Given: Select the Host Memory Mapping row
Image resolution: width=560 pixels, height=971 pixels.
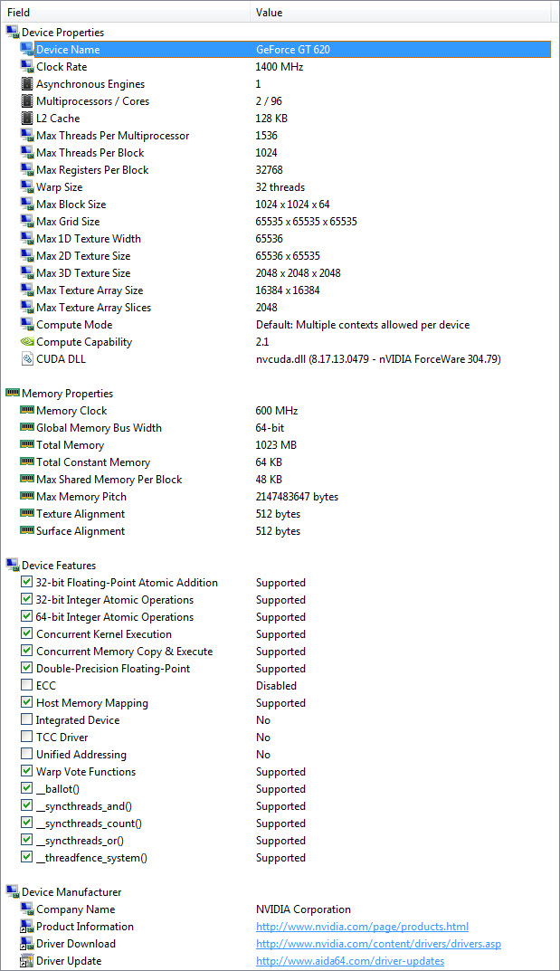Looking at the screenshot, I should 277,703.
